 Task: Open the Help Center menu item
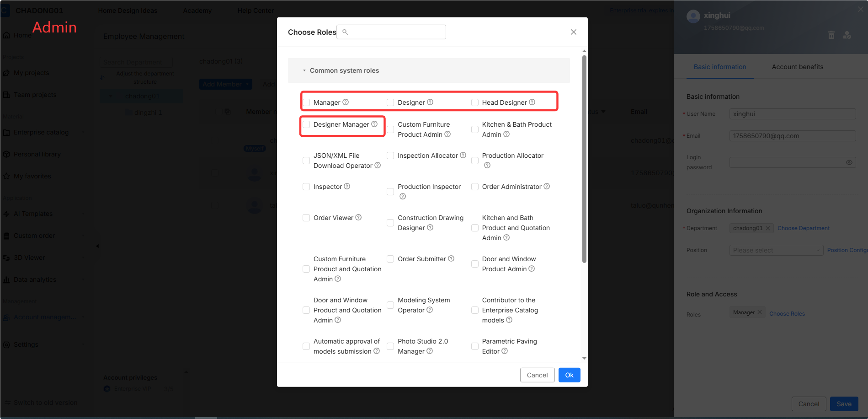pos(256,11)
